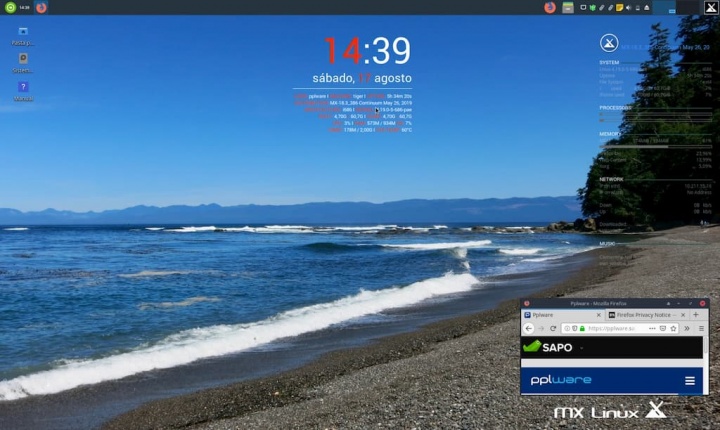The height and width of the screenshot is (430, 720).
Task: Open the home folder desktop icon
Action: pos(23,31)
